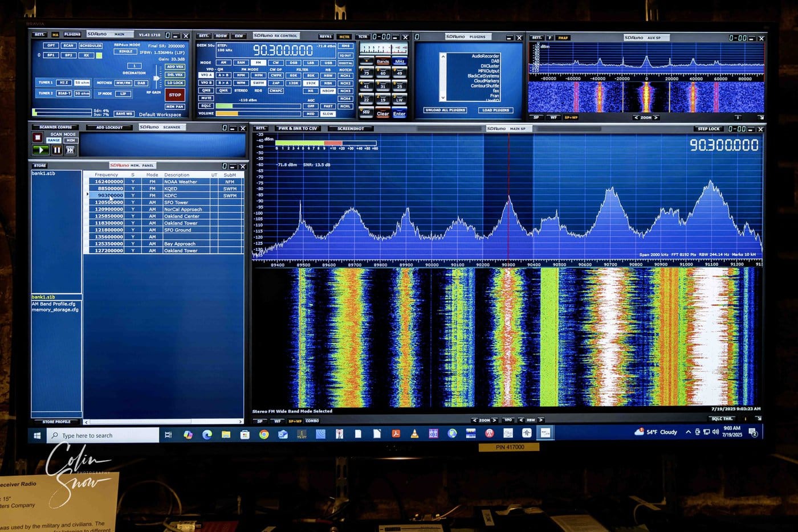This screenshot has width=798, height=532.
Task: Select the MHz key on the keypad
Action: click(x=400, y=62)
